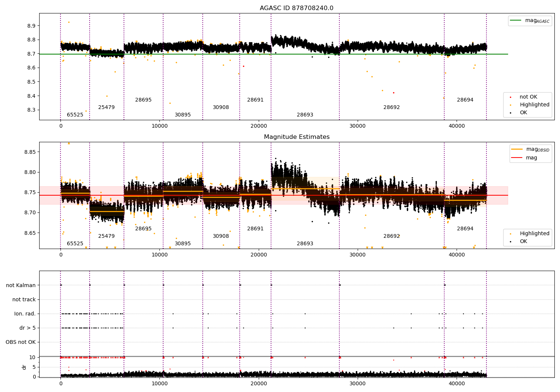Select obsid 30908 in Magnitude Estimates plot
The height and width of the screenshot is (392, 560).
221,236
